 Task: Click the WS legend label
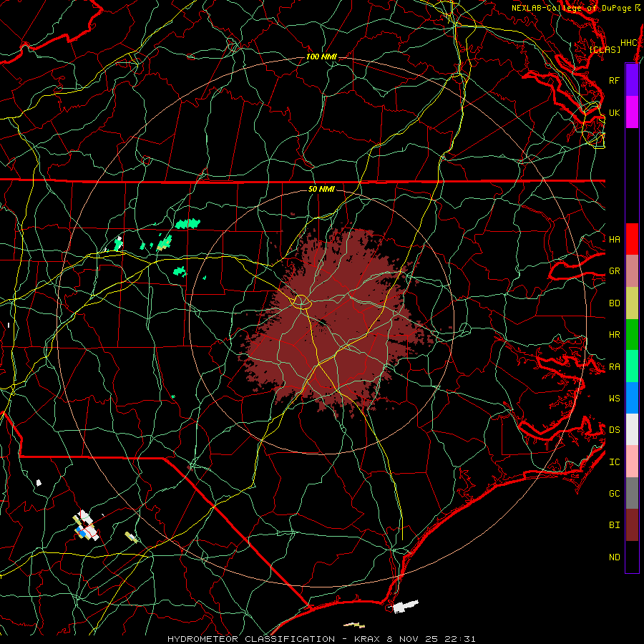pyautogui.click(x=614, y=399)
